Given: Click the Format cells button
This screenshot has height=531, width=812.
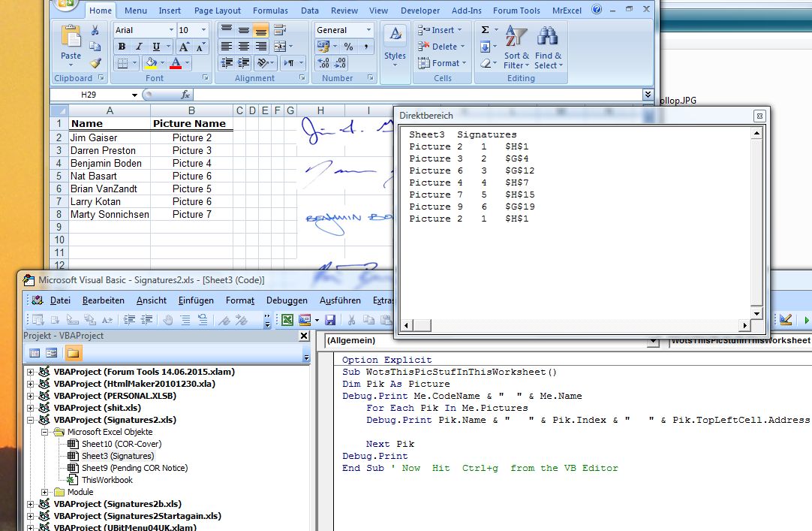Looking at the screenshot, I should [x=442, y=63].
